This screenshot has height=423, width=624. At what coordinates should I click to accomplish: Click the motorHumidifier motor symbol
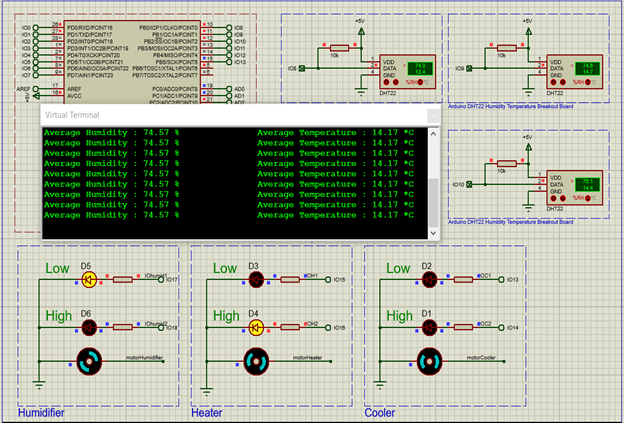pyautogui.click(x=89, y=361)
